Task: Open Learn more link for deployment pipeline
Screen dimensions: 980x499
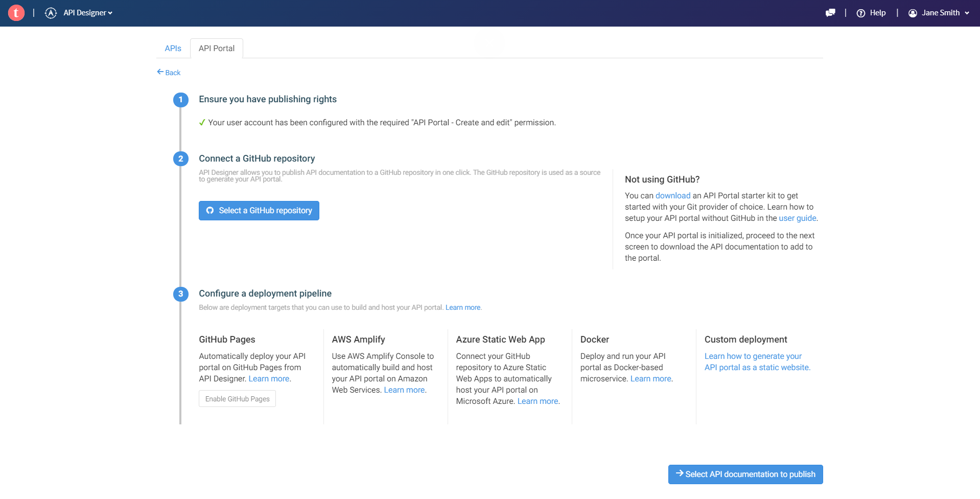Action: pyautogui.click(x=463, y=307)
